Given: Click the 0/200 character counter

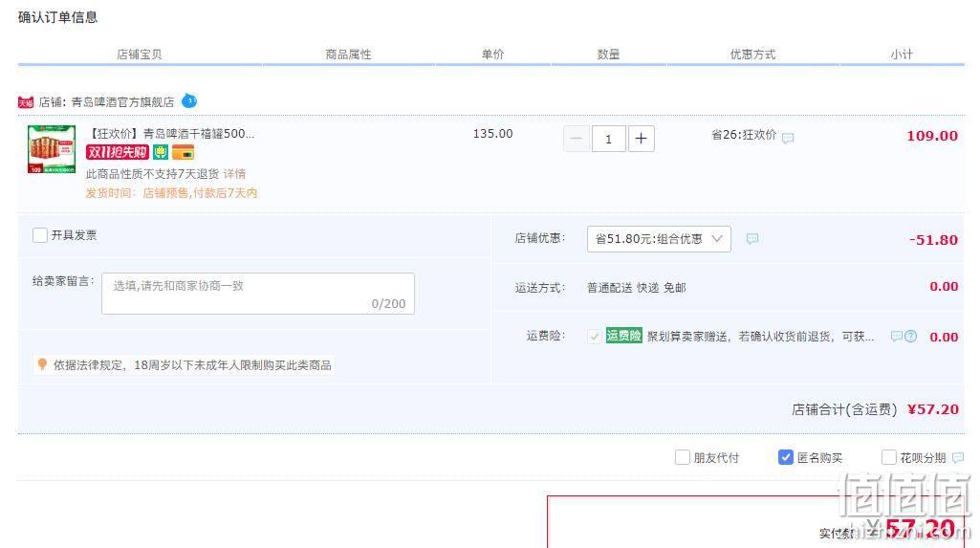Looking at the screenshot, I should 388,304.
